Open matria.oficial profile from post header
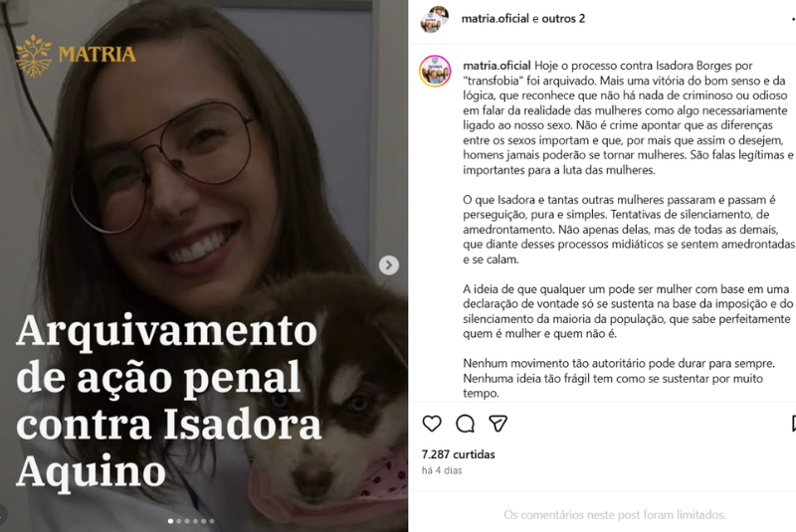The width and height of the screenshot is (796, 532). point(495,19)
